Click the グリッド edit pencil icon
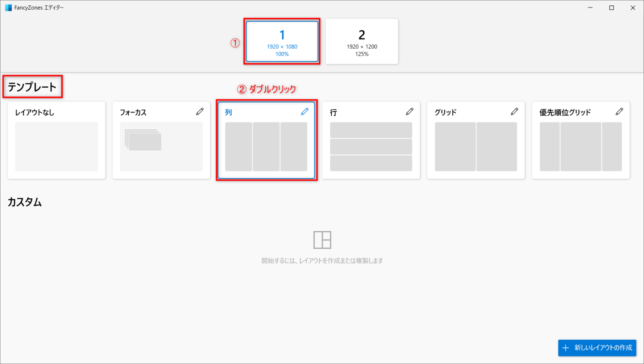The width and height of the screenshot is (644, 364). point(514,111)
